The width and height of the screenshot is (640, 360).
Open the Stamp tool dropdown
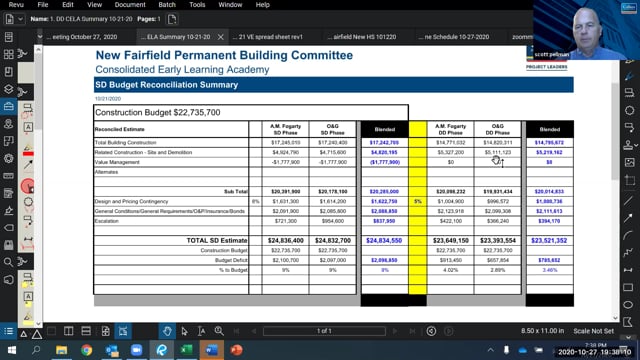[x=636, y=145]
